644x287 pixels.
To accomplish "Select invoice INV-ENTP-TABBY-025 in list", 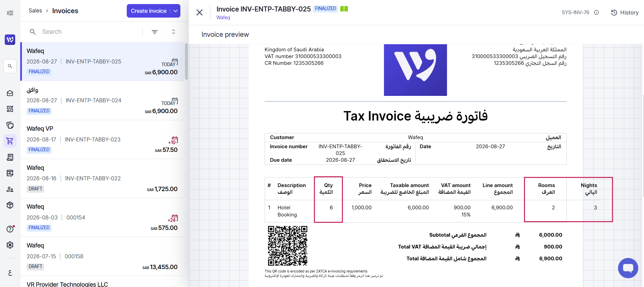I will click(102, 61).
